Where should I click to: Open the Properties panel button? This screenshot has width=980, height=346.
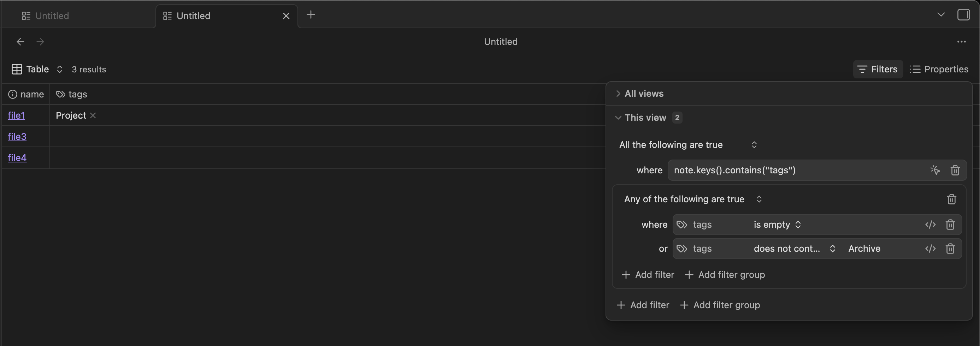pyautogui.click(x=939, y=69)
